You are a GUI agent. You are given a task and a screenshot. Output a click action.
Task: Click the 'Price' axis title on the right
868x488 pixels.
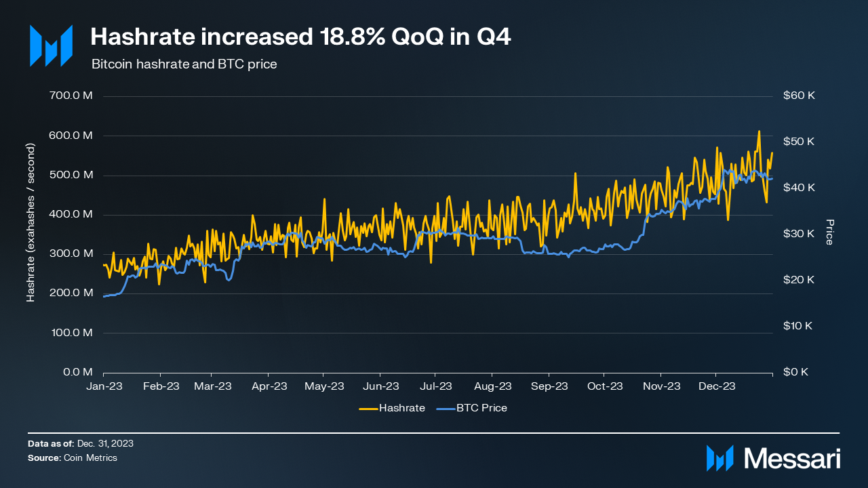(829, 232)
